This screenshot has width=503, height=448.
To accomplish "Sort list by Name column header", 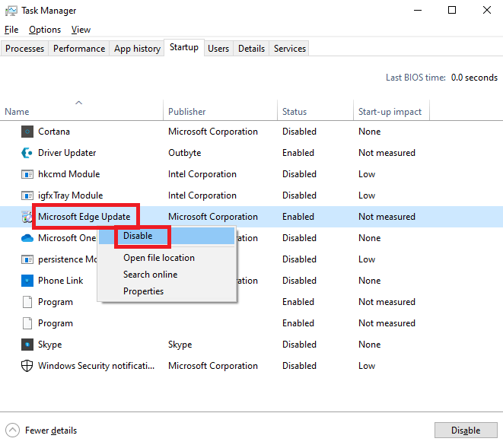I will 17,112.
